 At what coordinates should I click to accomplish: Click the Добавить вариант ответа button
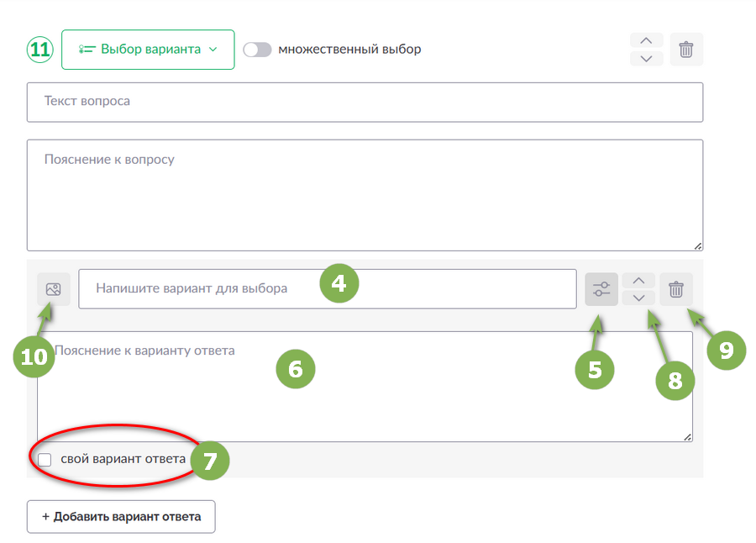click(121, 516)
